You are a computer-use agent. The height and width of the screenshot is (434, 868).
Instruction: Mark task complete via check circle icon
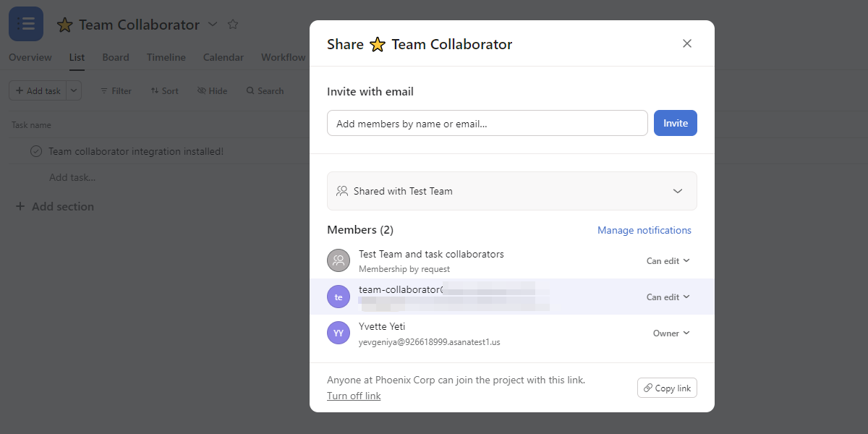point(36,151)
